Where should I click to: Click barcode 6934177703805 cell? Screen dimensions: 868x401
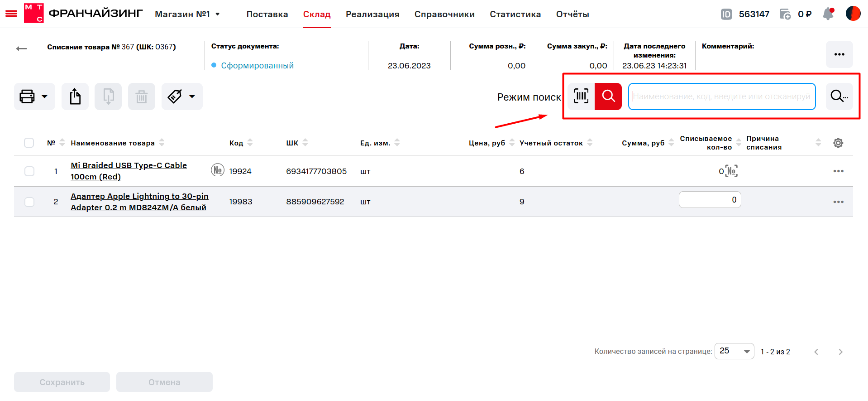click(x=316, y=171)
